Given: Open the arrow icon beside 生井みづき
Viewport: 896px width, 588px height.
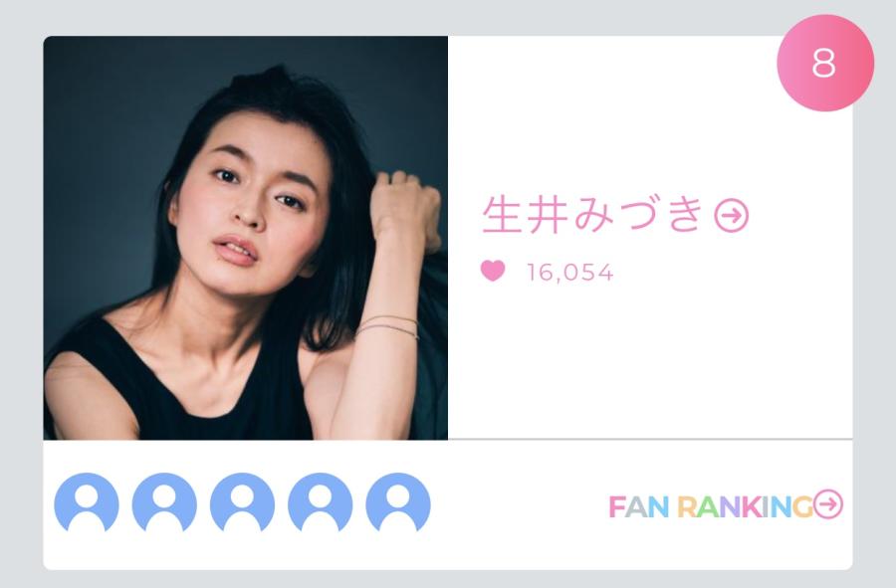Looking at the screenshot, I should pos(732,215).
